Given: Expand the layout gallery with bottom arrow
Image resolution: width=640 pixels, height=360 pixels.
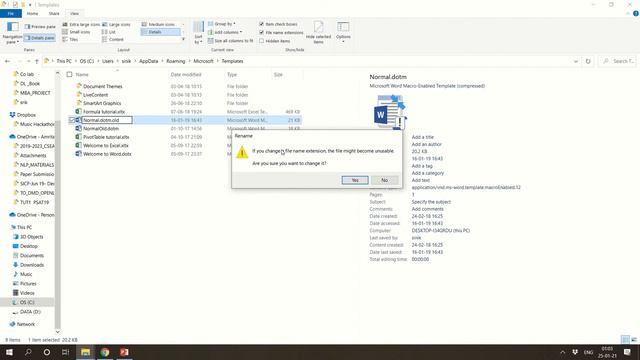Looking at the screenshot, I should (x=183, y=40).
